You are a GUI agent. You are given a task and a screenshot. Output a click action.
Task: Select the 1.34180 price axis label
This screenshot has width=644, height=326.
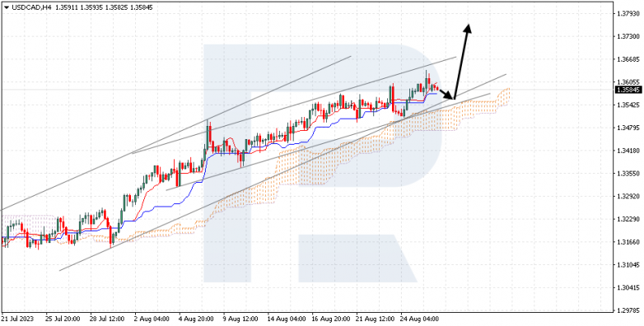click(629, 151)
